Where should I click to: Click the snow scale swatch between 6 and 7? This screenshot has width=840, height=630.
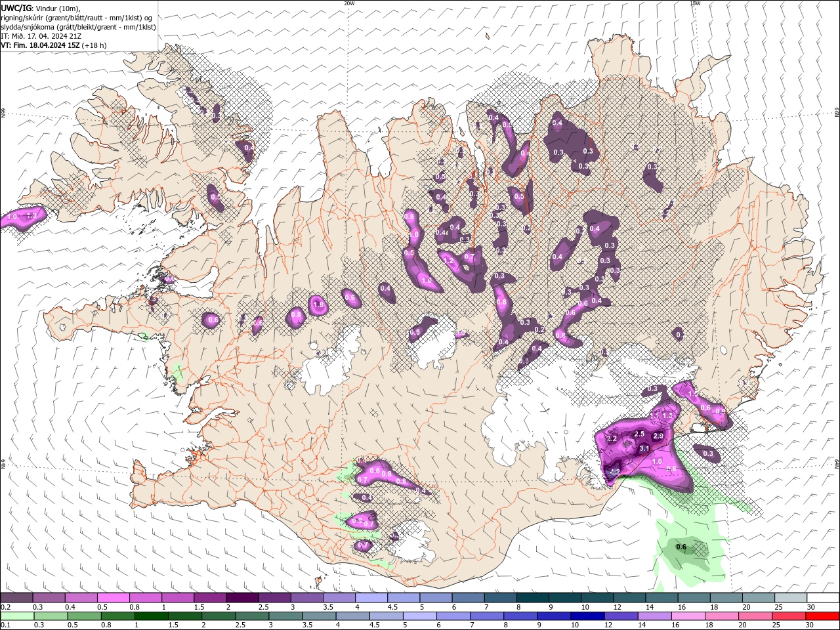[468, 598]
